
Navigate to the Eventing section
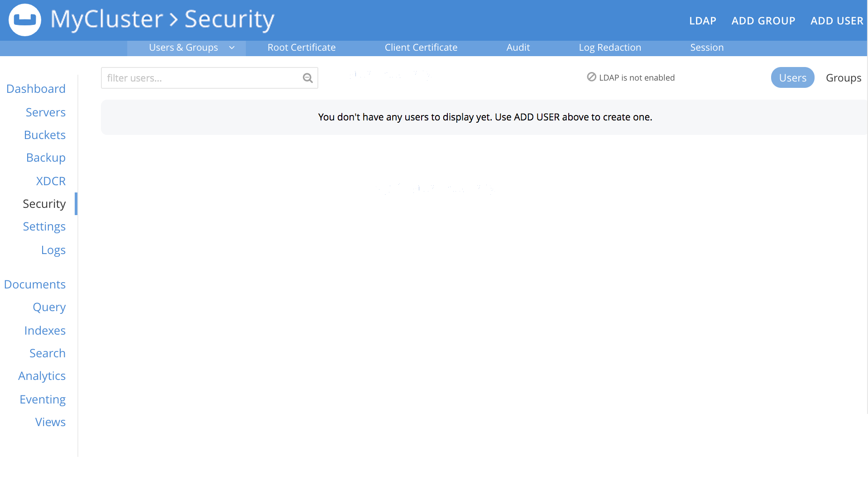click(x=42, y=399)
